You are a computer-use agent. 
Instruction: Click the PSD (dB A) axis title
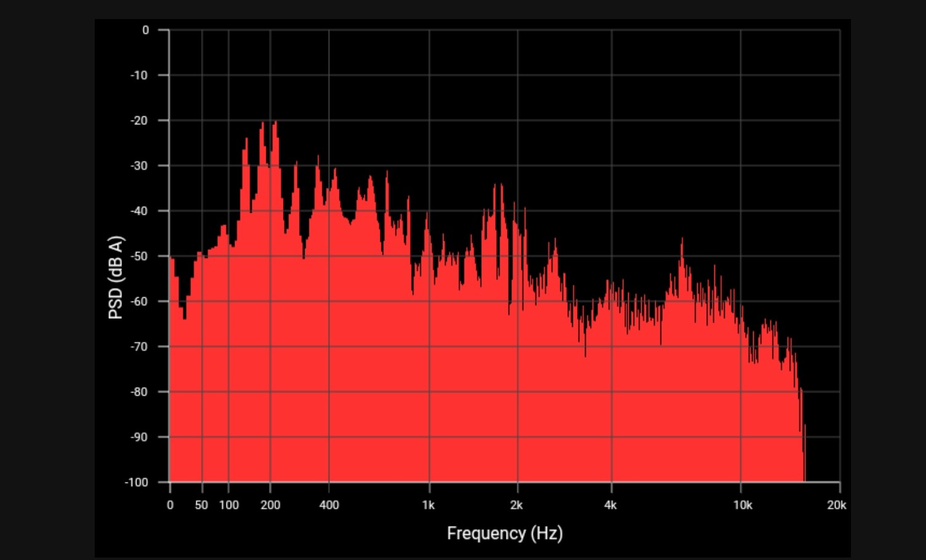coord(116,278)
